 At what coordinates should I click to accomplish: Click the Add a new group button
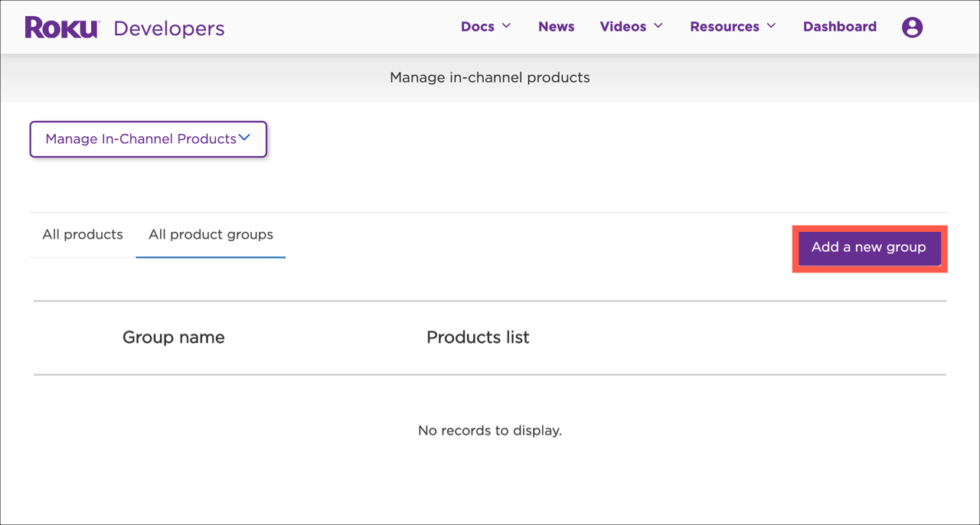(x=868, y=248)
